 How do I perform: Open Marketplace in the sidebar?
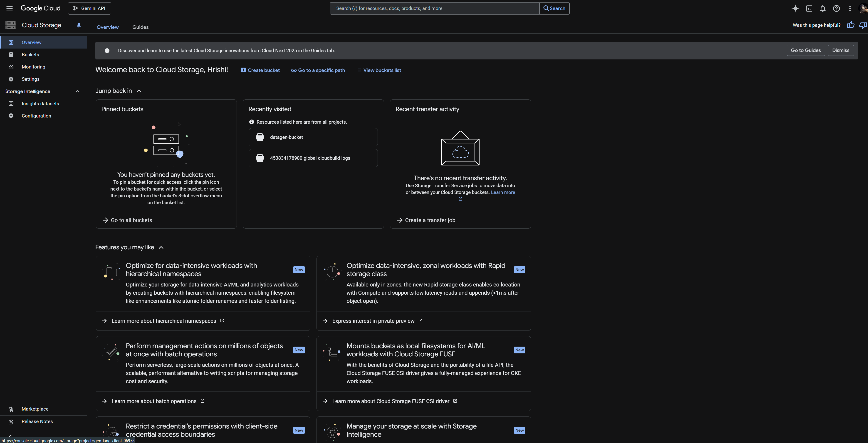pyautogui.click(x=43, y=409)
